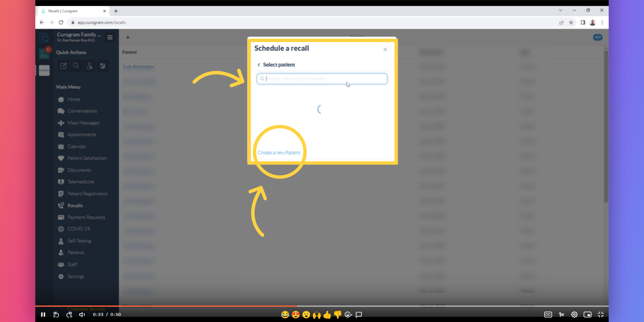Open the comment bubble icon
This screenshot has width=644, height=322.
pyautogui.click(x=359, y=315)
